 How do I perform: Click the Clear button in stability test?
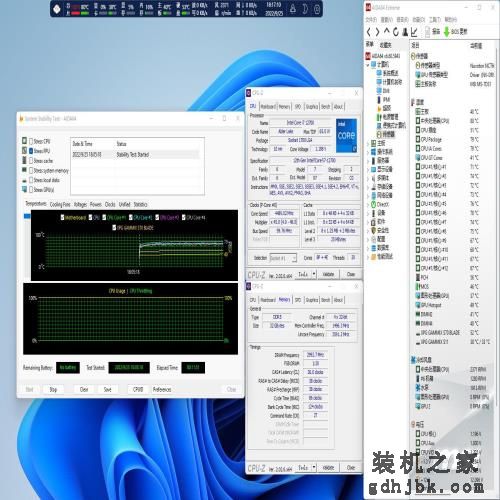coord(84,389)
